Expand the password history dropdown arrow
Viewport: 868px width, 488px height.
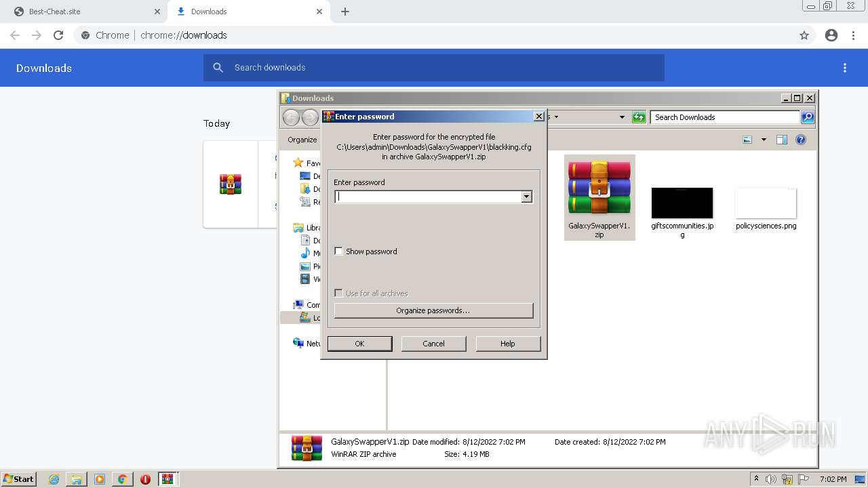pos(526,197)
